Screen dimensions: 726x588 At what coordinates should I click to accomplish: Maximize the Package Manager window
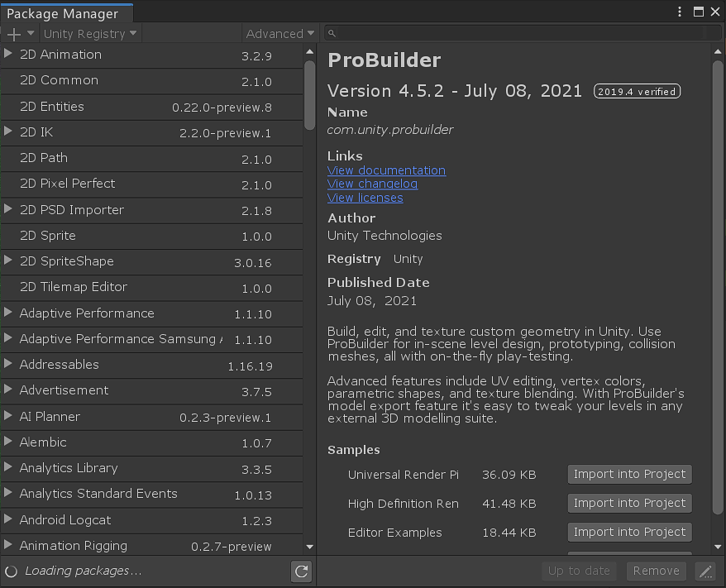[x=698, y=12]
